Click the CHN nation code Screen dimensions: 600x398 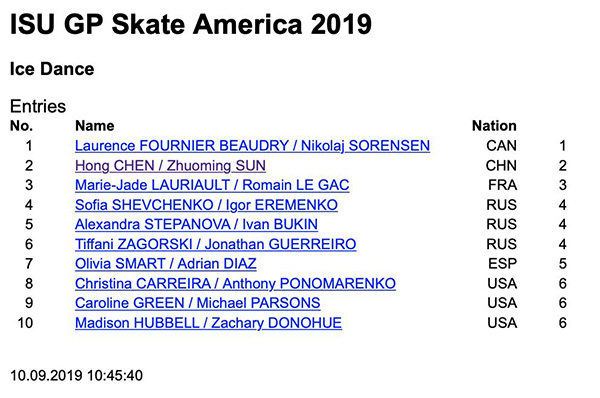[501, 166]
